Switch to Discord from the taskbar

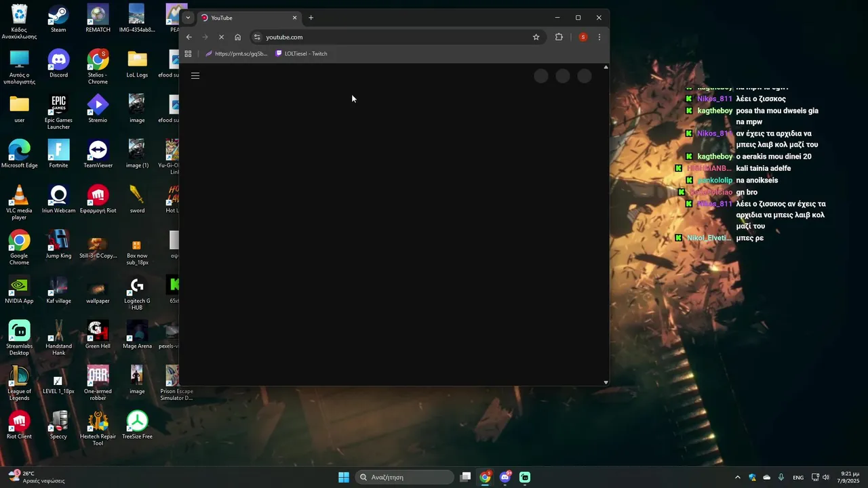tap(505, 477)
